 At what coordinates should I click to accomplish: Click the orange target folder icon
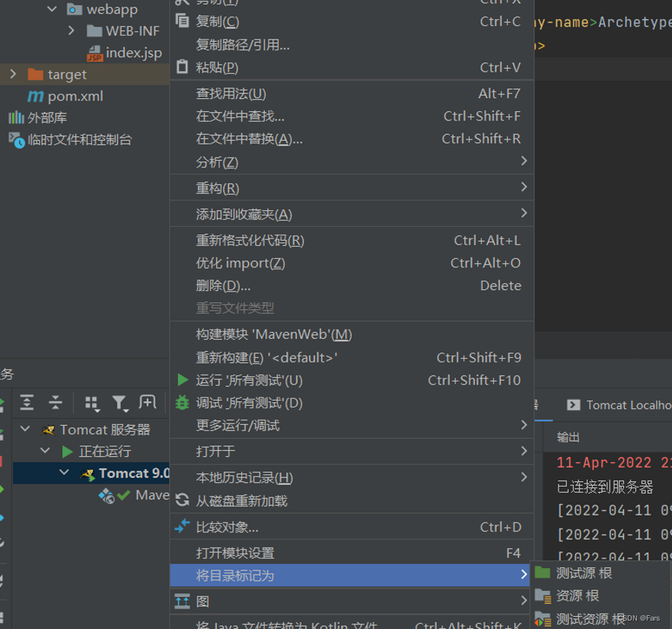[35, 74]
